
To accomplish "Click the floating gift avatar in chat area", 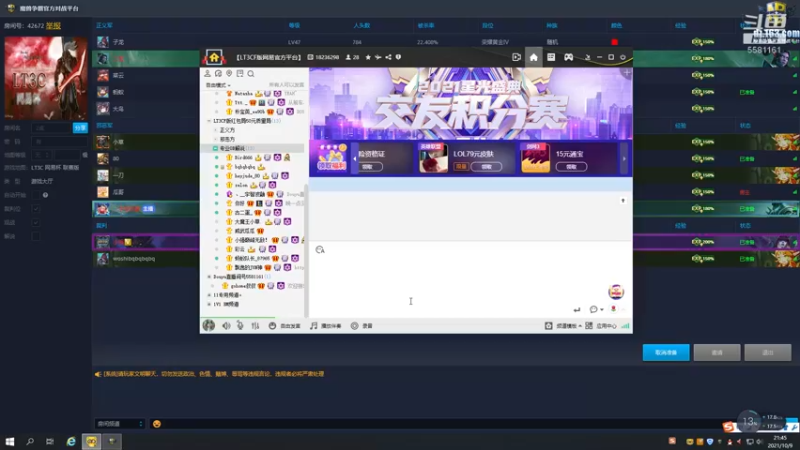I will [616, 292].
